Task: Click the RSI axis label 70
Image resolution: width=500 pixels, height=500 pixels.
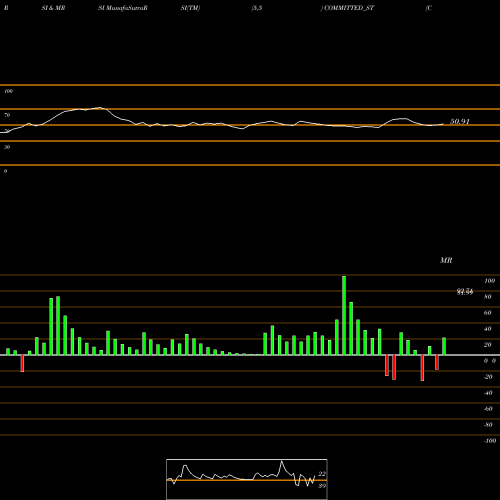Action: [x=7, y=115]
